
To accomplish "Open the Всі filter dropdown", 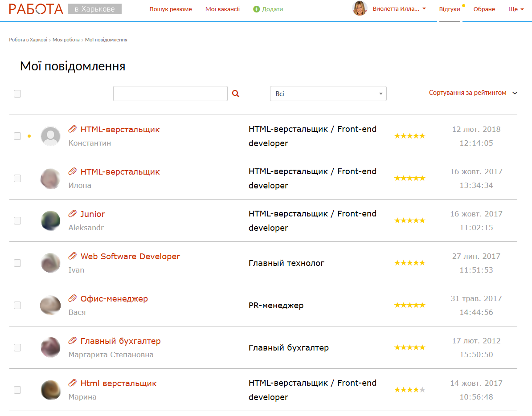I will click(328, 94).
